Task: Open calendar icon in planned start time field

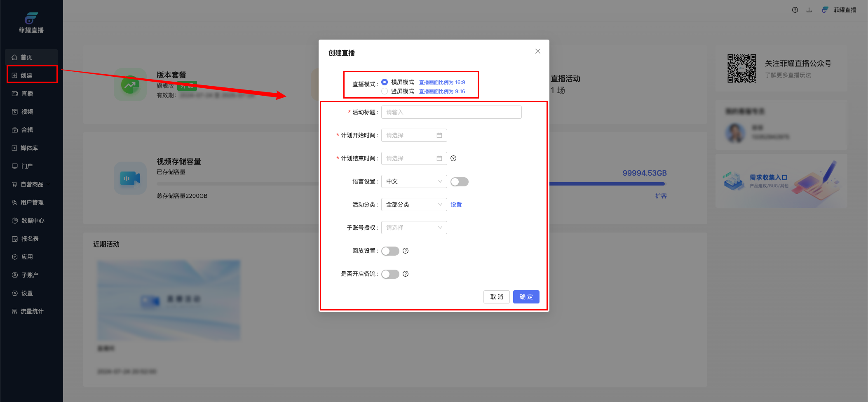Action: click(439, 135)
